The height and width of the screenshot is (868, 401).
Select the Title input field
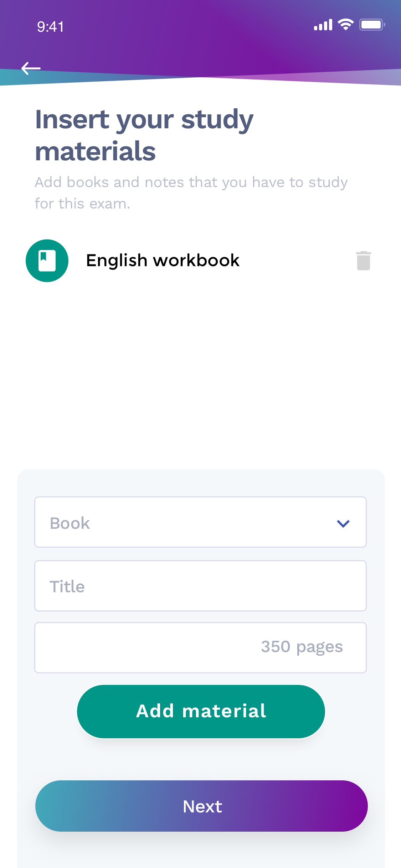point(200,586)
